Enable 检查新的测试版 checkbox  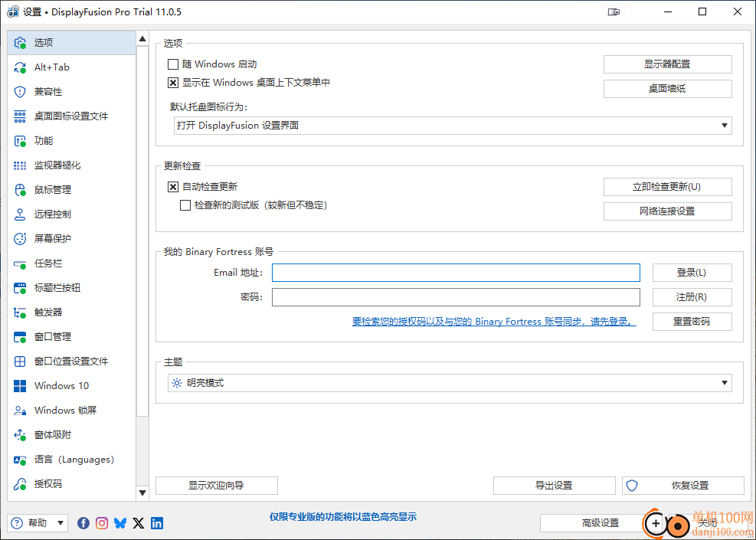pyautogui.click(x=185, y=205)
